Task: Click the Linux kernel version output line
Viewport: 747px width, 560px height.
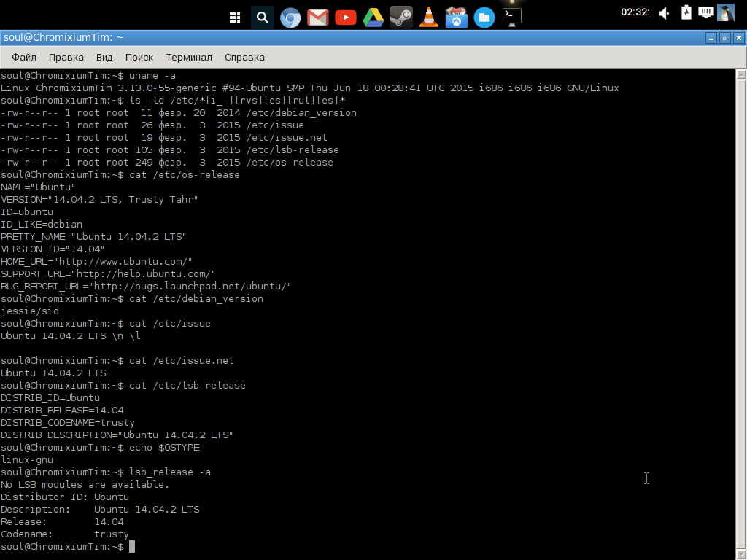Action: coord(309,88)
